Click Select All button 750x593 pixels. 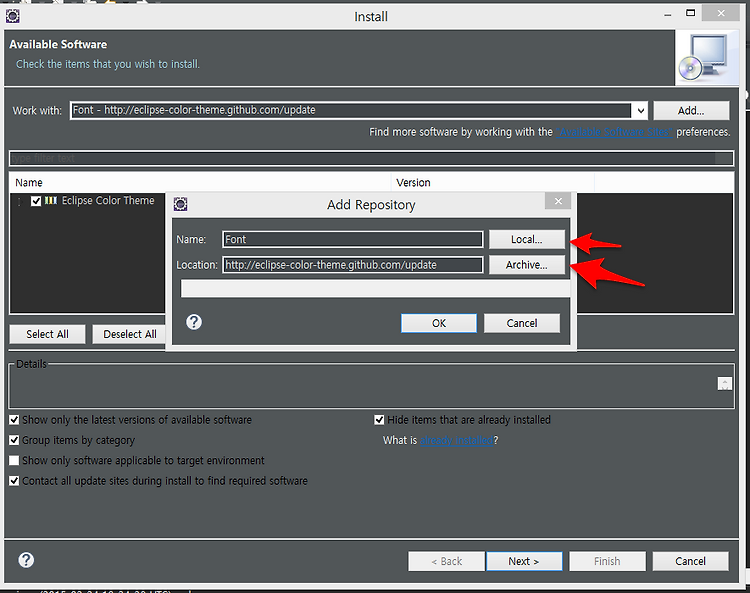(47, 334)
